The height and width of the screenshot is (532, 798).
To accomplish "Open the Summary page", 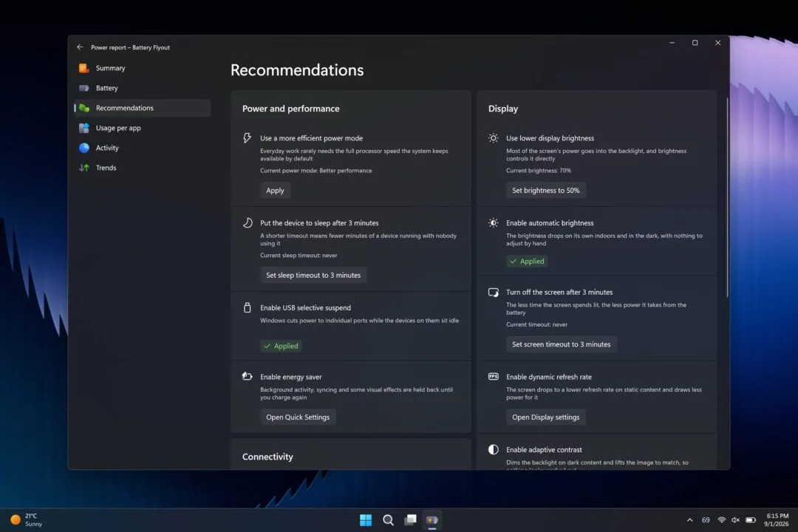I will click(143, 68).
